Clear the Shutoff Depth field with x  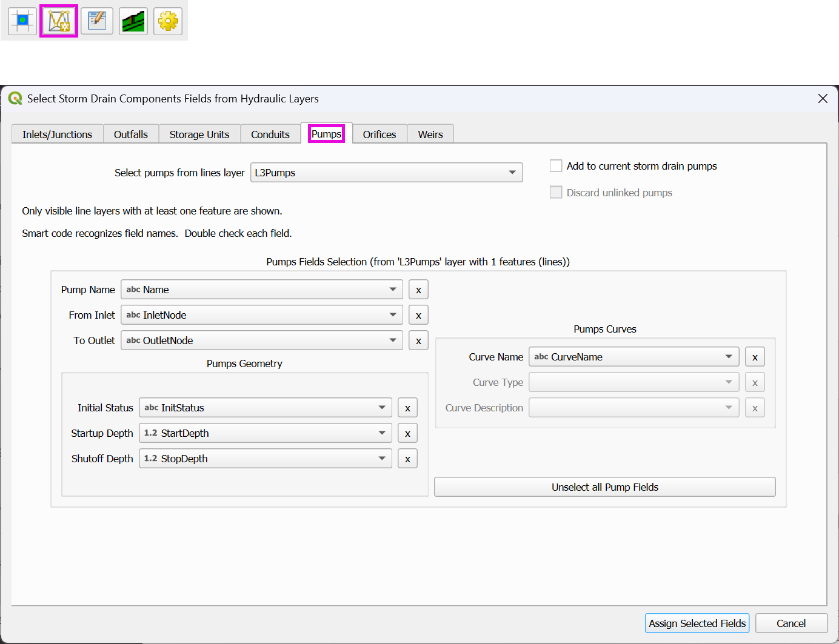click(x=407, y=459)
